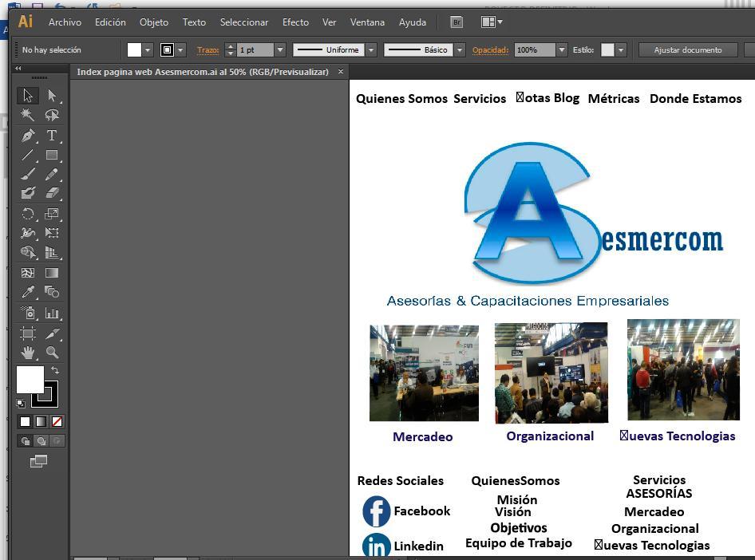Open the Objeto menu
This screenshot has height=560, width=755.
point(154,22)
